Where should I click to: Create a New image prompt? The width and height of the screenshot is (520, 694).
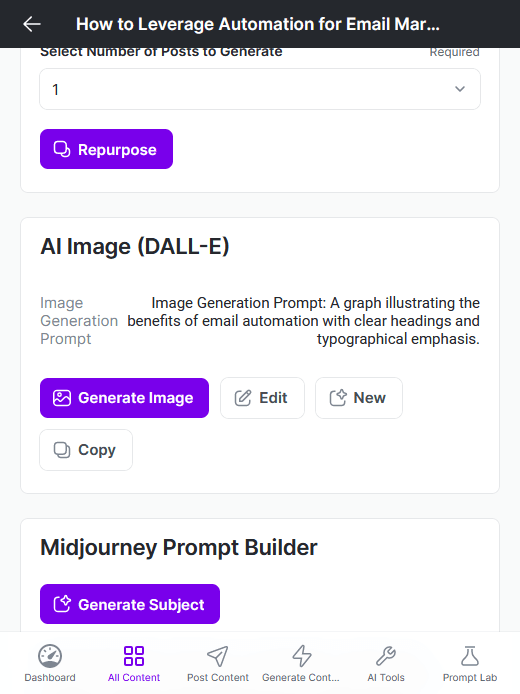359,398
